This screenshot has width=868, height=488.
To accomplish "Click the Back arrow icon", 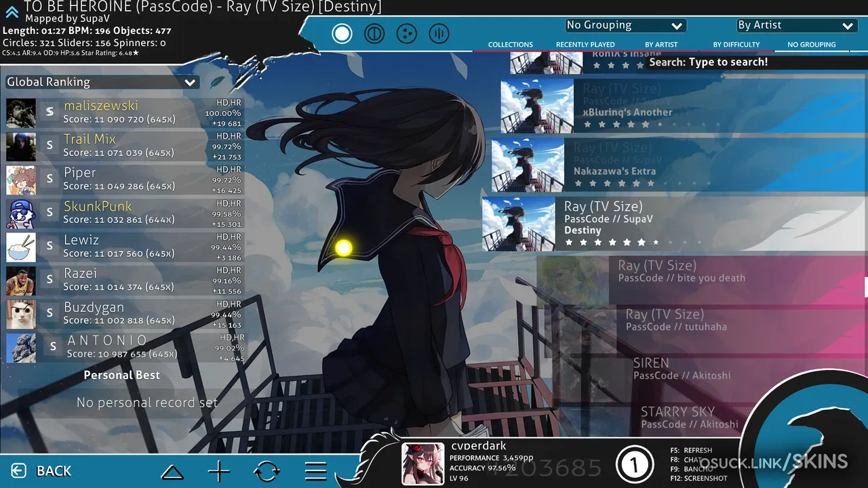I will point(19,470).
